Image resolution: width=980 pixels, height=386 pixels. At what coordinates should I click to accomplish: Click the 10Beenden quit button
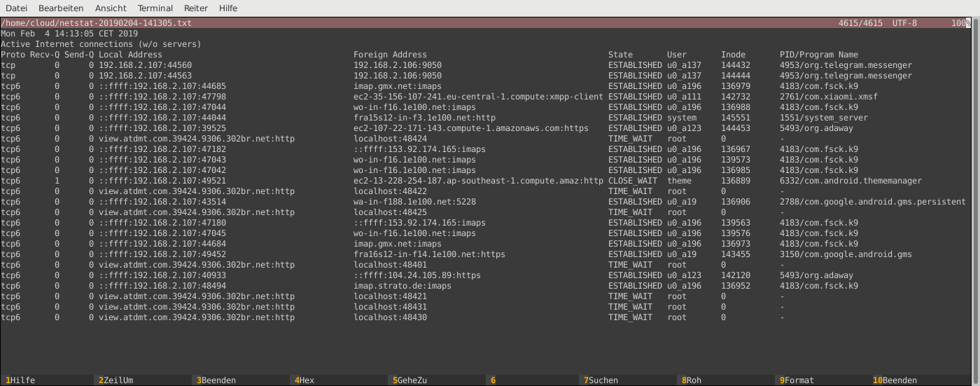895,380
